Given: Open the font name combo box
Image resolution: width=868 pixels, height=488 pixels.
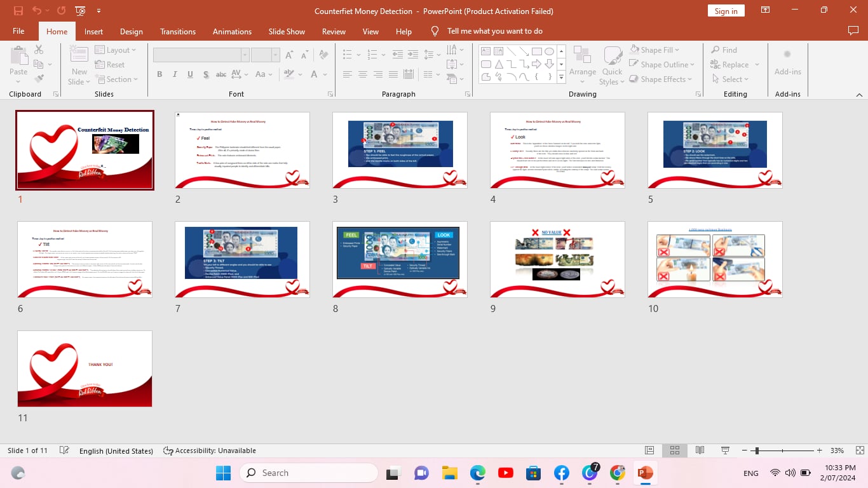Looking at the screenshot, I should pyautogui.click(x=201, y=55).
